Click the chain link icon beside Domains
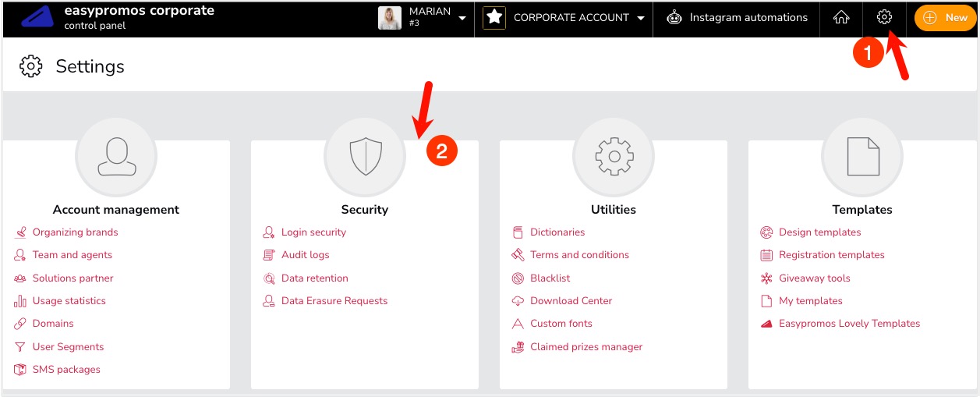This screenshot has height=397, width=980. click(x=20, y=324)
